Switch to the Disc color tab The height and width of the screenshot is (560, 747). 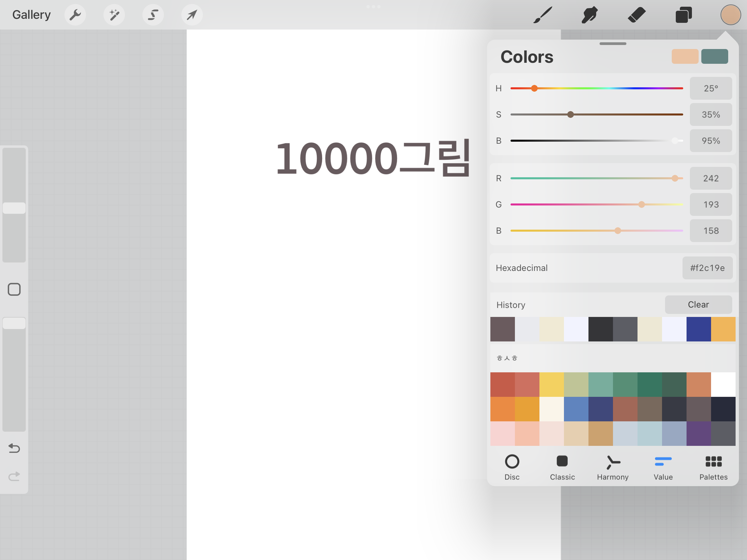[x=512, y=468]
